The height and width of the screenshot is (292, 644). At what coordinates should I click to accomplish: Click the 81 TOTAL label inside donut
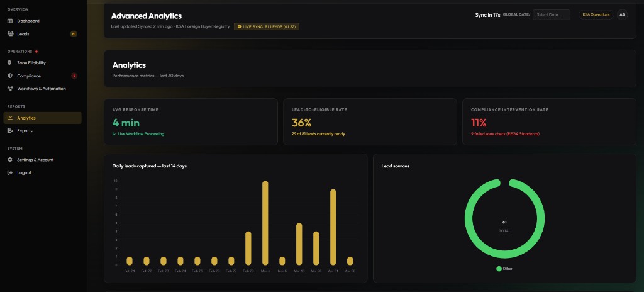(505, 226)
